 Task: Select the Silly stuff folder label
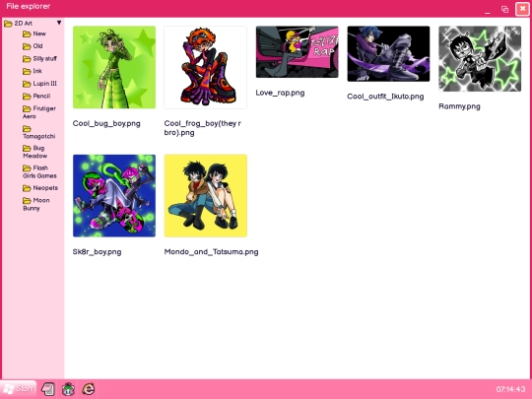44,59
